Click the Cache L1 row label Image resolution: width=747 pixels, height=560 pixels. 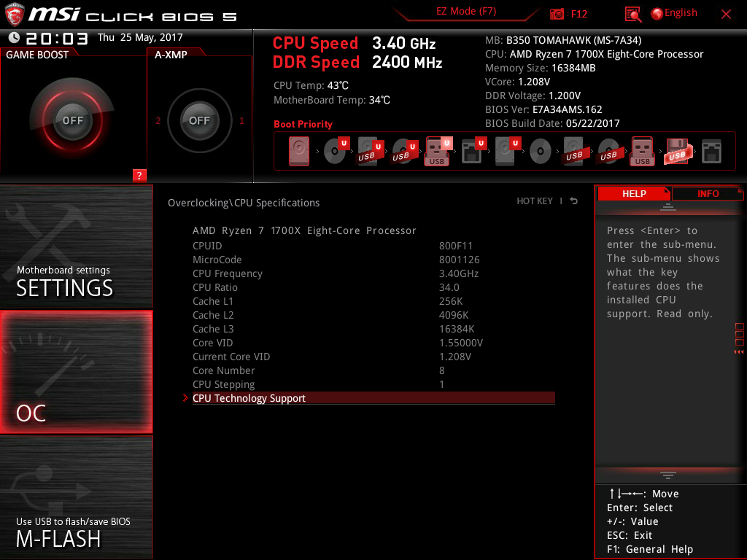pyautogui.click(x=213, y=301)
